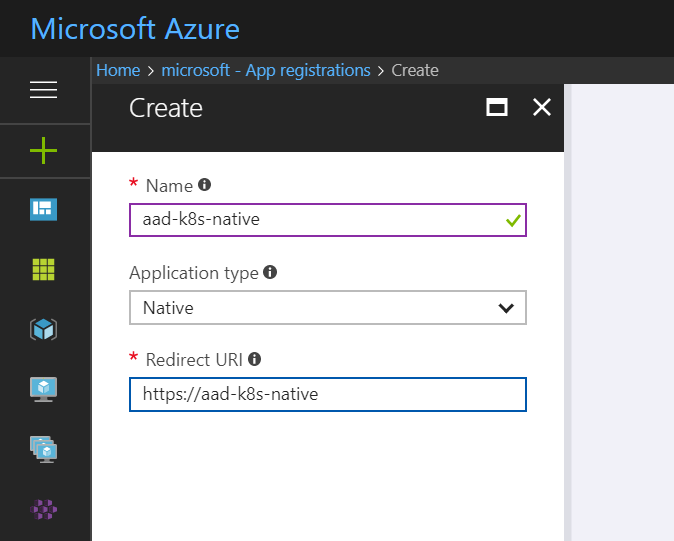Maximize the Create blade
This screenshot has width=674, height=541.
coord(497,108)
